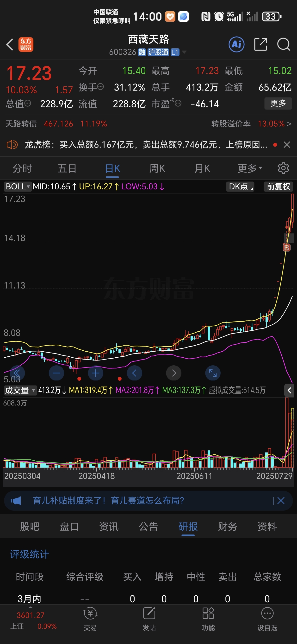This screenshot has height=644, width=297.
Task: Tap the 评级统计 section heading
Action: point(30,554)
